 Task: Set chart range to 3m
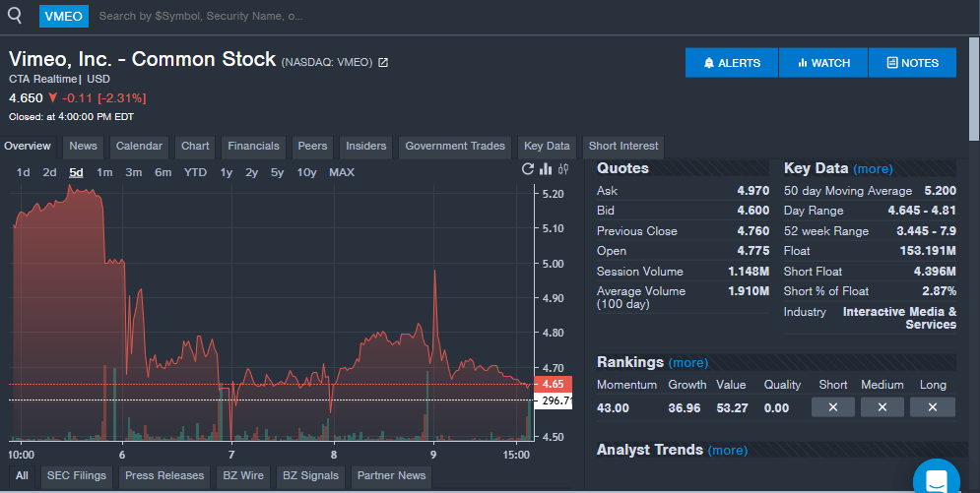[134, 172]
